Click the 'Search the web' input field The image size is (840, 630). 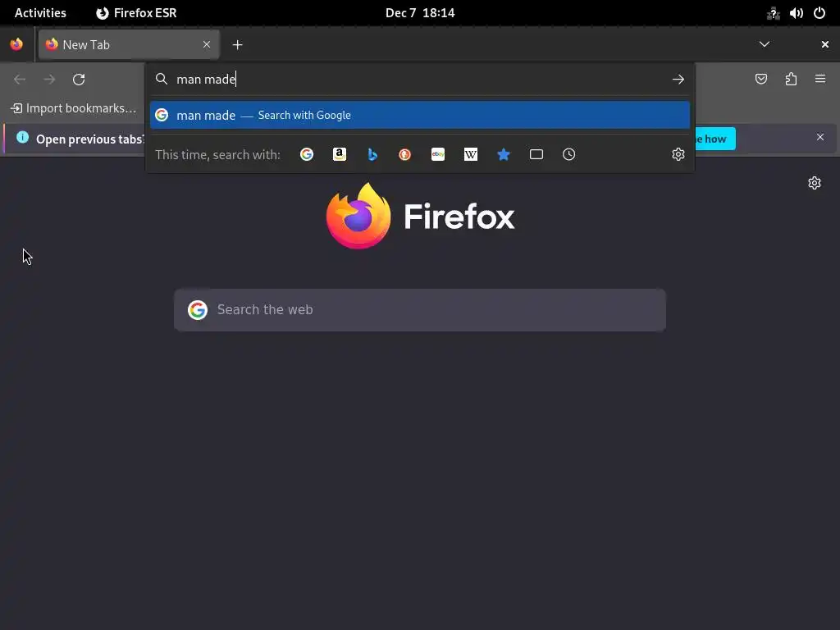[x=420, y=309]
